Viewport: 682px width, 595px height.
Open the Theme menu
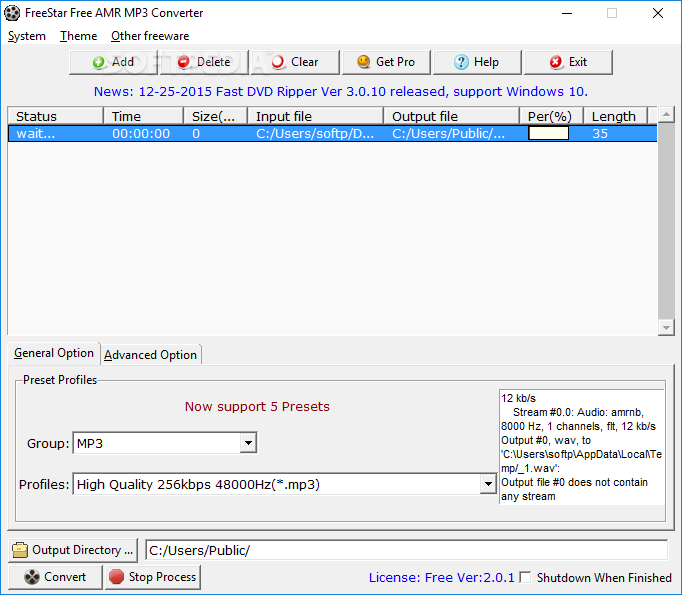[78, 36]
